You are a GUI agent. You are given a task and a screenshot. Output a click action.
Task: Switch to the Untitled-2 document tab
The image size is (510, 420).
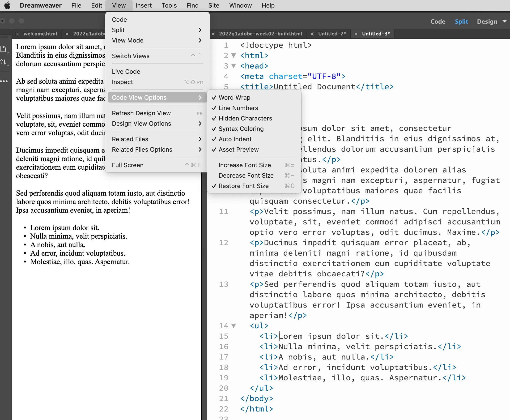tap(332, 34)
